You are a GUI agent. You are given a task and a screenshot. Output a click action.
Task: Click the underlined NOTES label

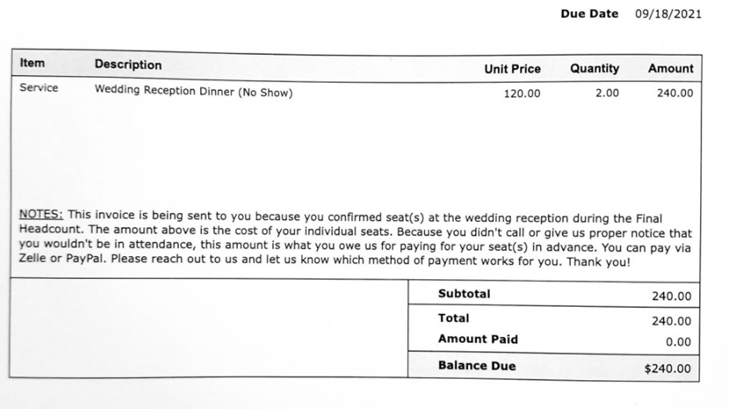click(41, 214)
